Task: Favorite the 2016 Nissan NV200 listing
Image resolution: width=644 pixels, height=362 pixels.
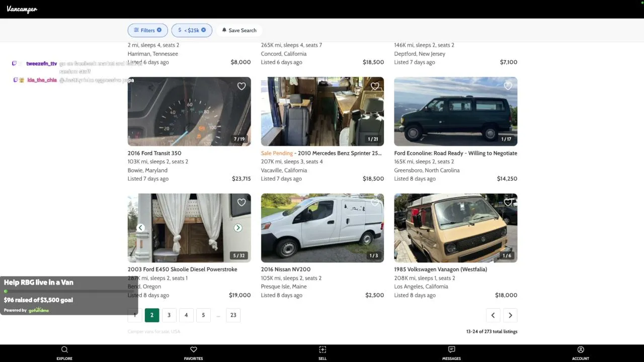Action: pos(375,202)
